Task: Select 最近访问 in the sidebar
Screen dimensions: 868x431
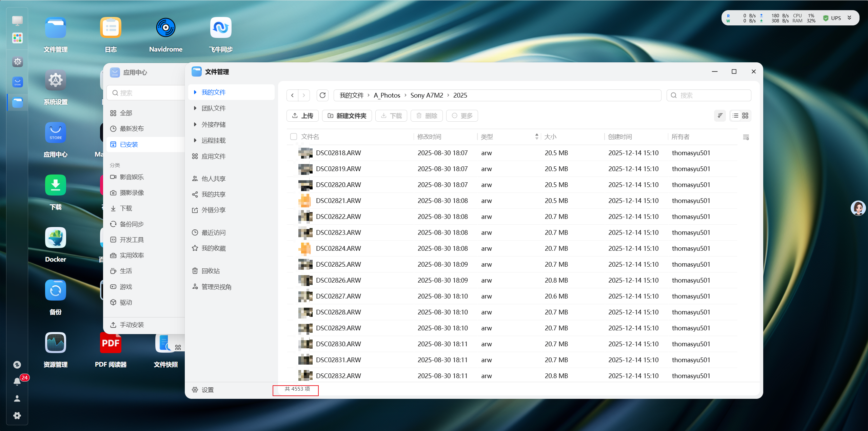Action: click(x=213, y=232)
